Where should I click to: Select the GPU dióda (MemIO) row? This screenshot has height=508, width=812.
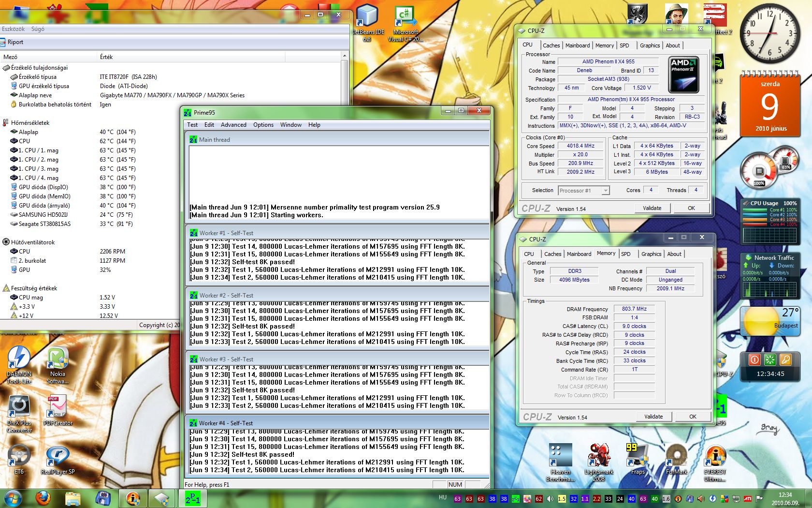(x=44, y=196)
